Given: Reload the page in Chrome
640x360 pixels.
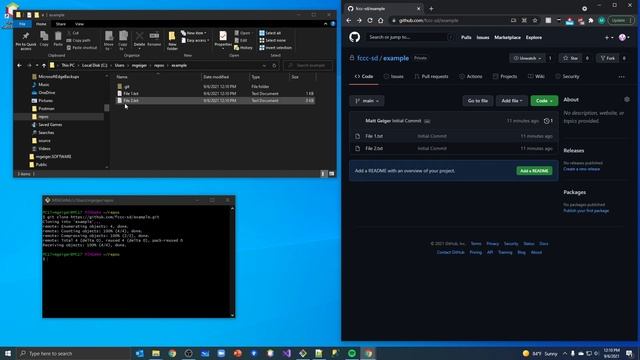Looking at the screenshot, I should (370, 20).
